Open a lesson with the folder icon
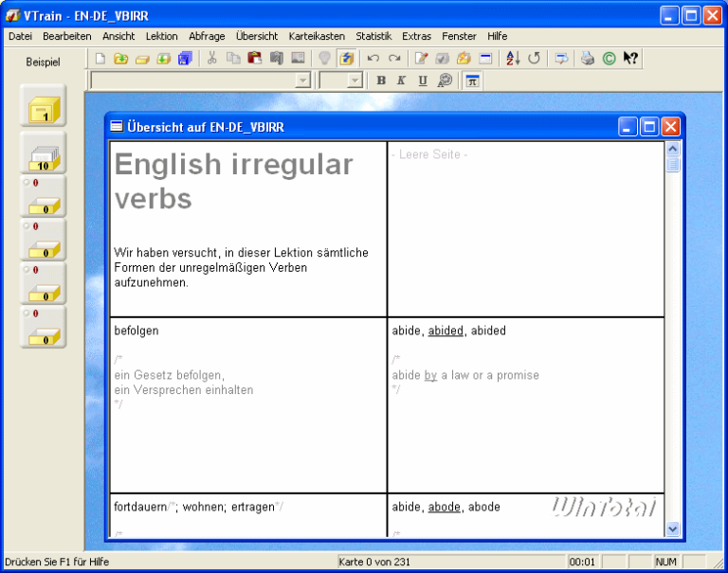This screenshot has height=573, width=728. click(x=120, y=59)
